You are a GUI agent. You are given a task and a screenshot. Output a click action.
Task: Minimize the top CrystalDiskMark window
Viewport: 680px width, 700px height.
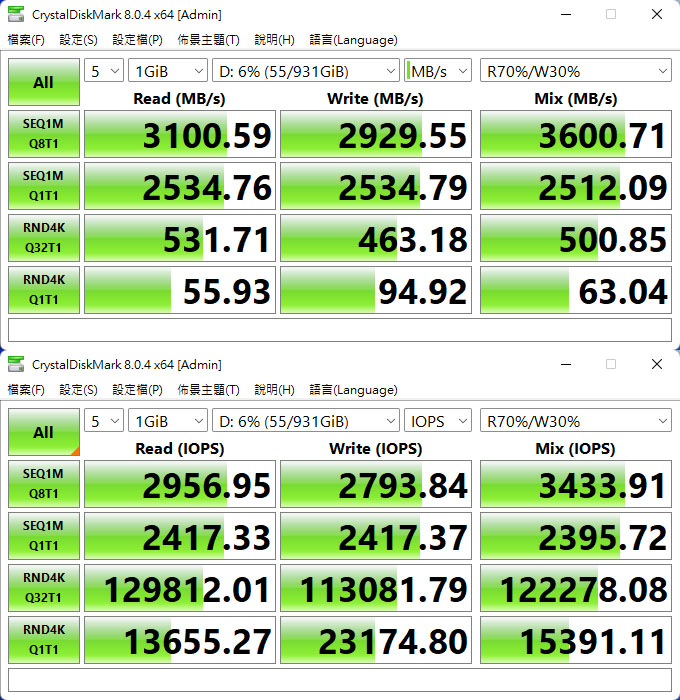click(566, 14)
